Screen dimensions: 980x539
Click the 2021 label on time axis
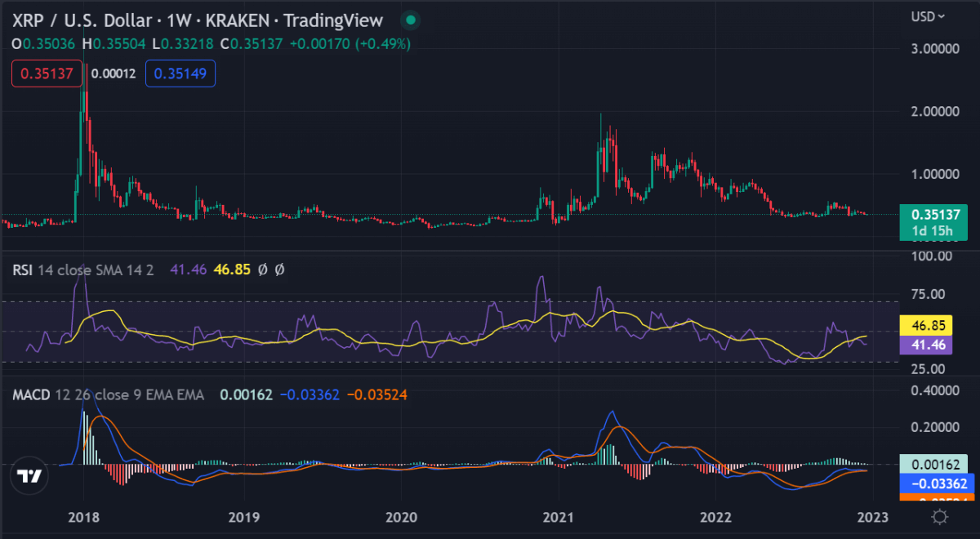559,517
